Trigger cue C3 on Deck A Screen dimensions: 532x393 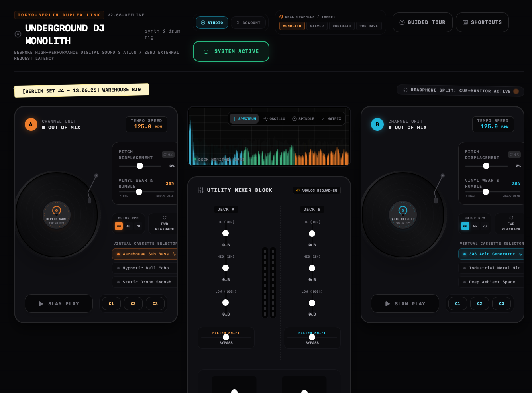tap(155, 304)
